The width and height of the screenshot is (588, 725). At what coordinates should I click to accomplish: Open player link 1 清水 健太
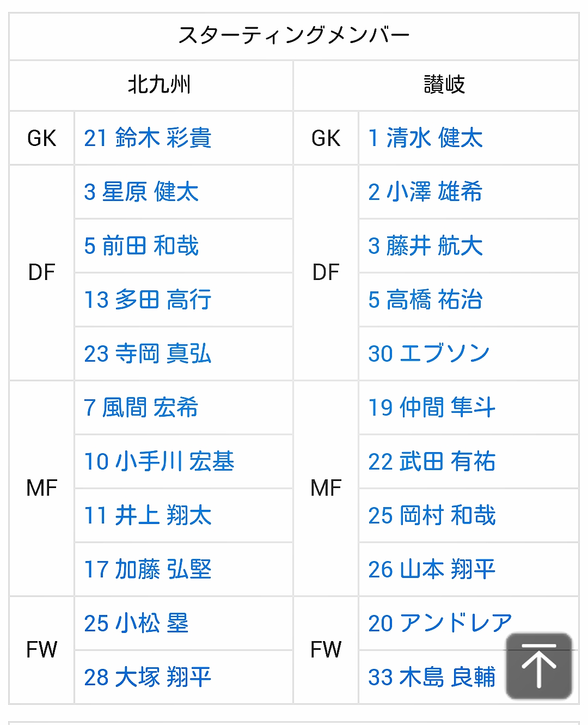click(x=425, y=138)
